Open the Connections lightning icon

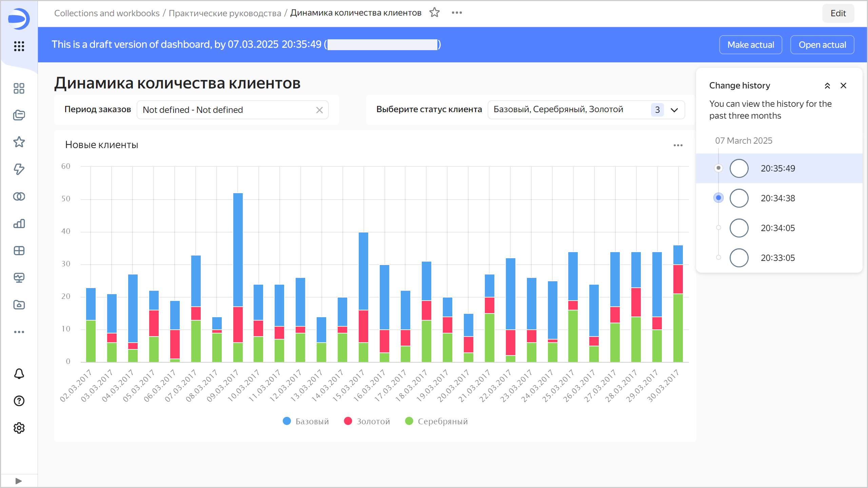(x=19, y=169)
